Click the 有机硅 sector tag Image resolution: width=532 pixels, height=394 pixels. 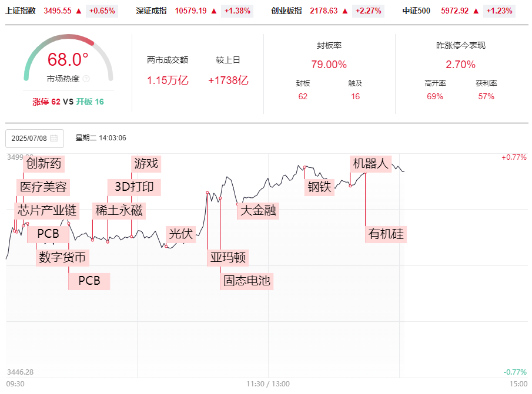tap(386, 234)
